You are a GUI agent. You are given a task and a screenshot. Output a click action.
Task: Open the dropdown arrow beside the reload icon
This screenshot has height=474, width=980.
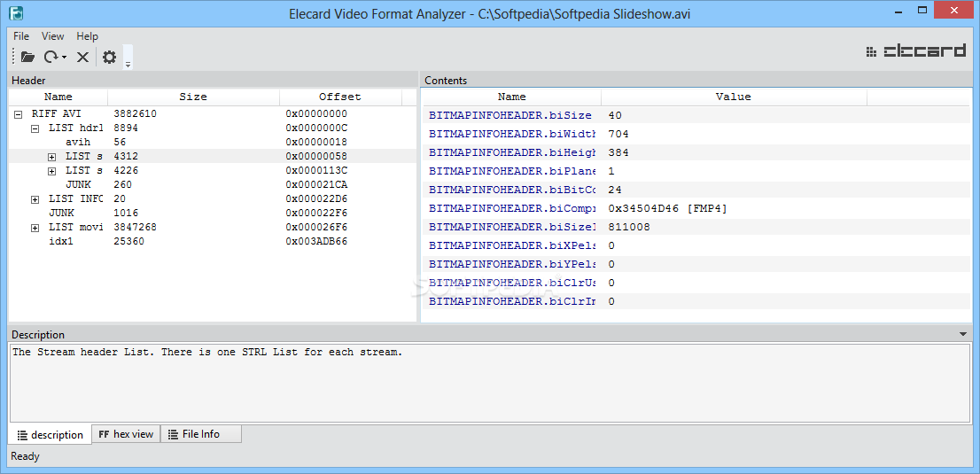65,58
